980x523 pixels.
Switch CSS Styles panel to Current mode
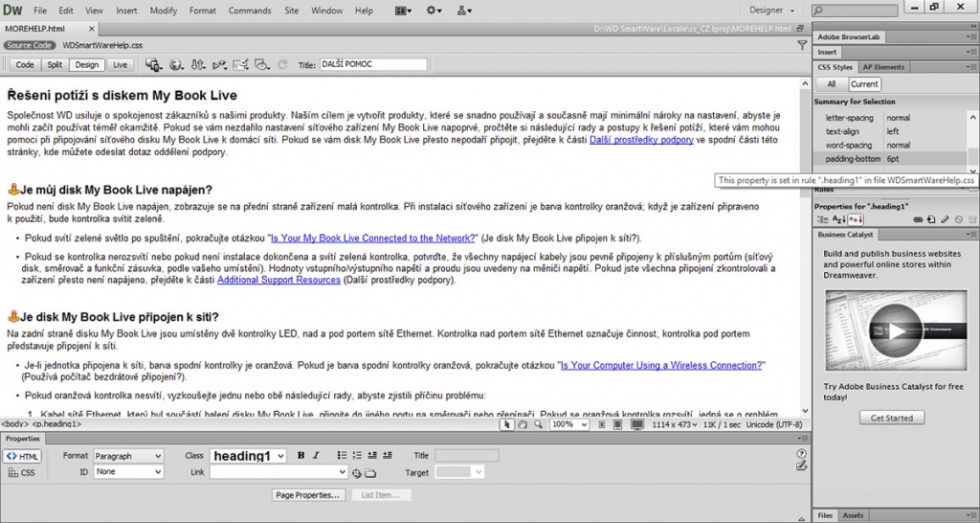tap(864, 84)
